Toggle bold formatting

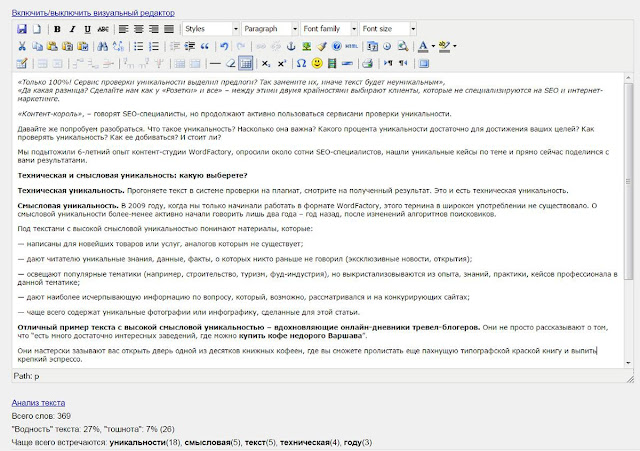[x=57, y=29]
